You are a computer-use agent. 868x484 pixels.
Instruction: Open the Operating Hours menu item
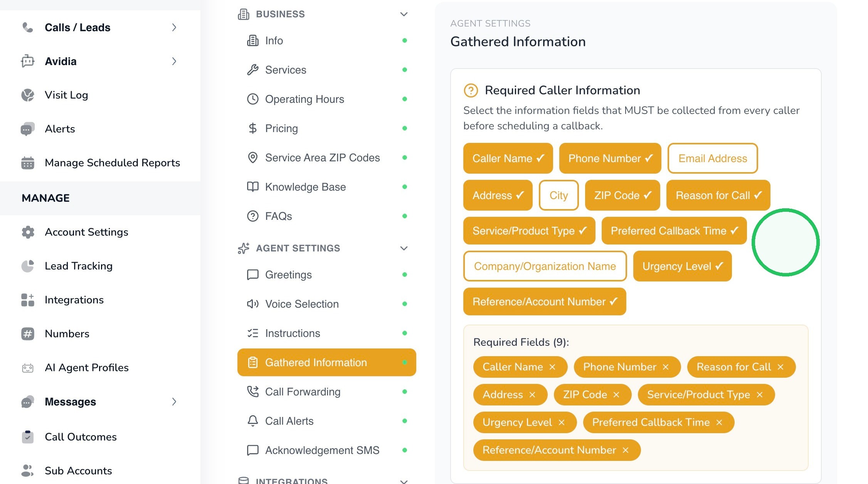point(326,99)
